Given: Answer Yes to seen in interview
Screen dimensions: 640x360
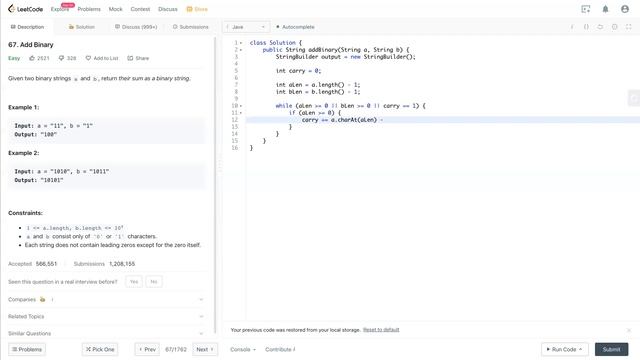Looking at the screenshot, I should click(x=134, y=282).
